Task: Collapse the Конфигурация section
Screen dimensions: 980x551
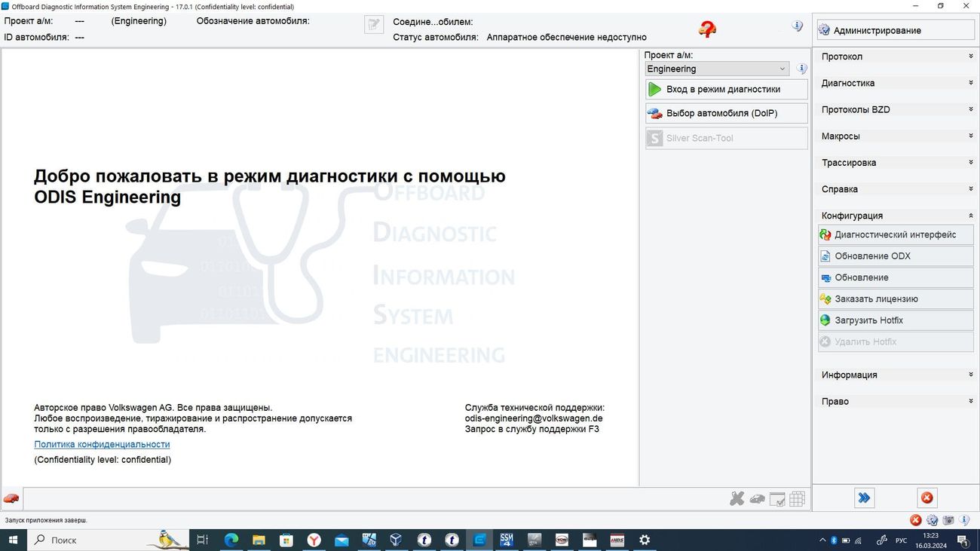Action: [x=896, y=216]
